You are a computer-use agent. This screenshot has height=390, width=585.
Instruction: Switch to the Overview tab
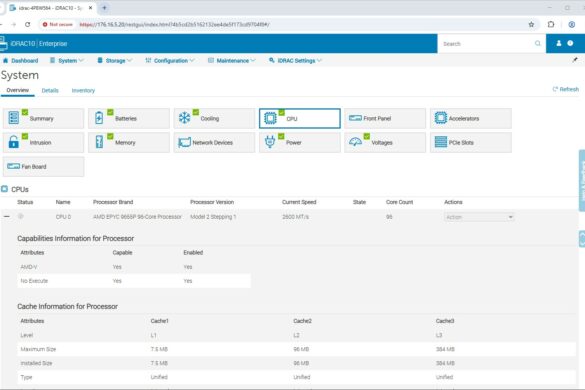[x=18, y=90]
